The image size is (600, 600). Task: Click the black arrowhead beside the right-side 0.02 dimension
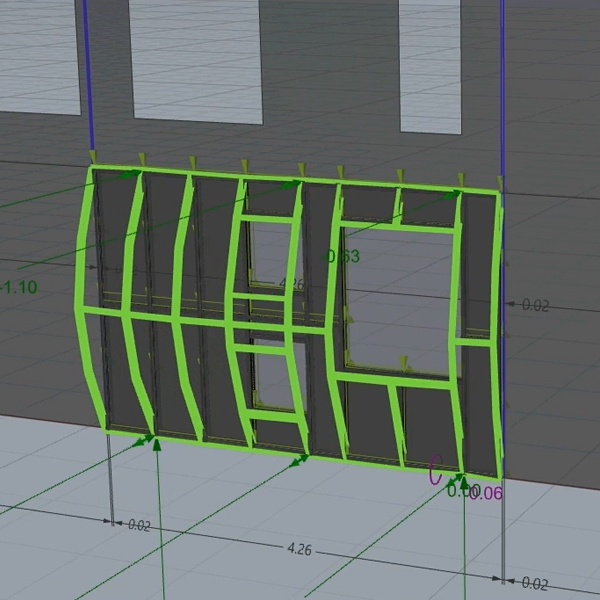click(x=511, y=304)
